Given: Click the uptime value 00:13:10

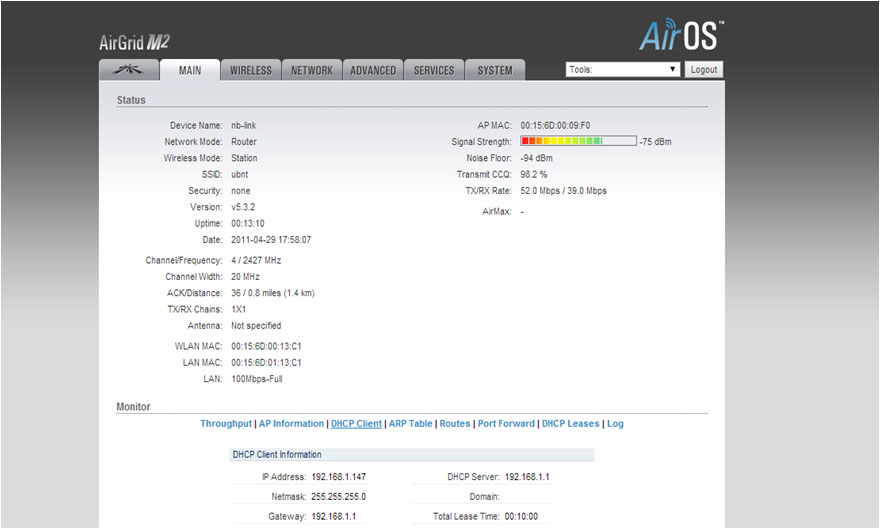Looking at the screenshot, I should coord(248,223).
